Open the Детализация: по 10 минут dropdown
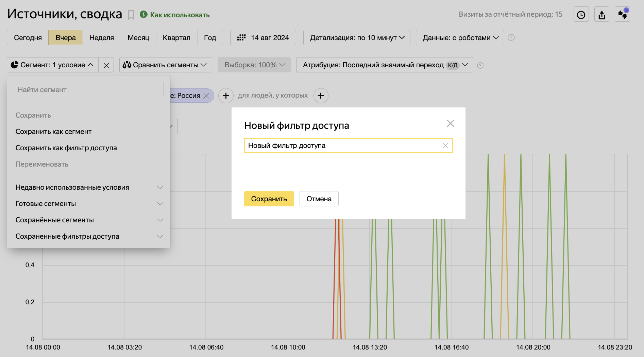Image resolution: width=644 pixels, height=357 pixels. pyautogui.click(x=357, y=38)
